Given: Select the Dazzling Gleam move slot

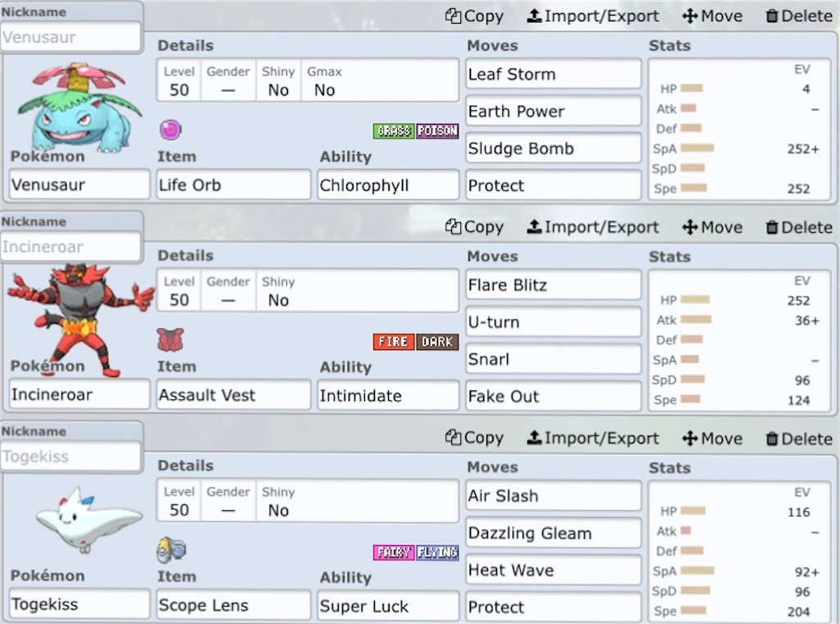Looking at the screenshot, I should 554,532.
